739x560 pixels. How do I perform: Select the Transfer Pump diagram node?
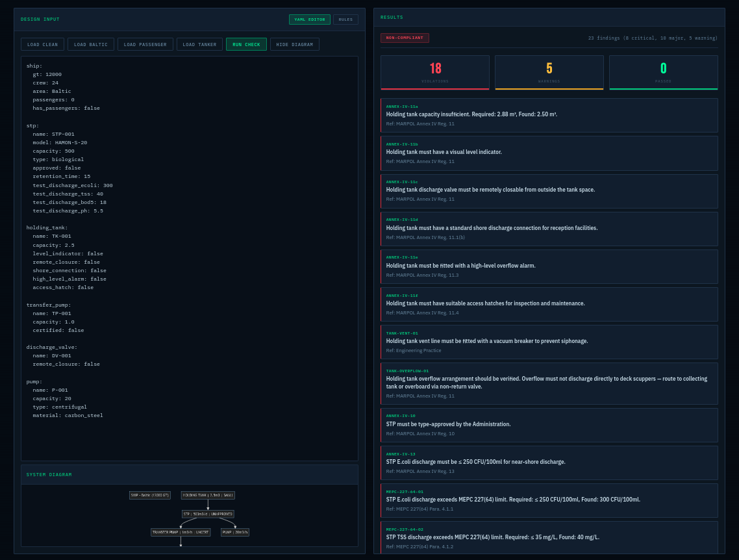coord(181,532)
